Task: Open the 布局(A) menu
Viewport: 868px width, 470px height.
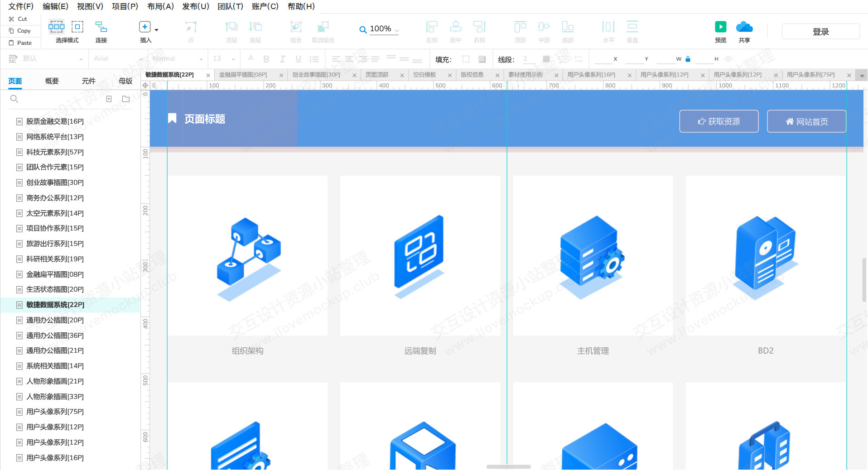Action: [160, 6]
